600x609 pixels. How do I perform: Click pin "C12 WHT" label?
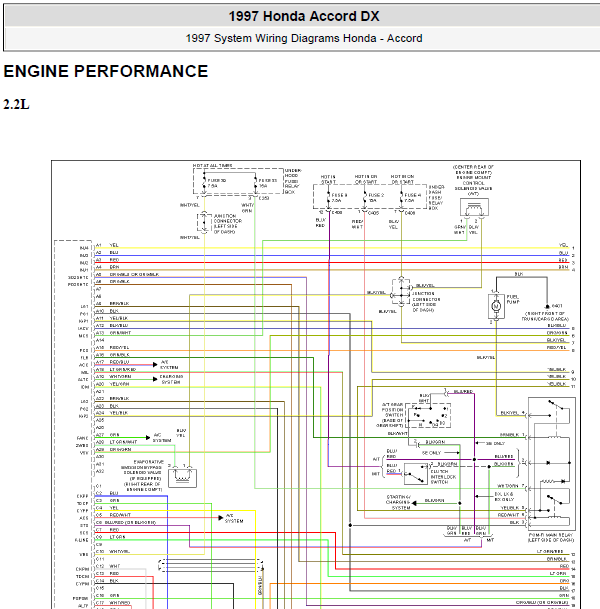tap(108, 566)
